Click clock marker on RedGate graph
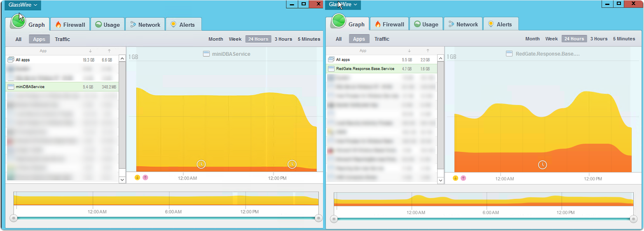The height and width of the screenshot is (231, 644). pyautogui.click(x=543, y=165)
